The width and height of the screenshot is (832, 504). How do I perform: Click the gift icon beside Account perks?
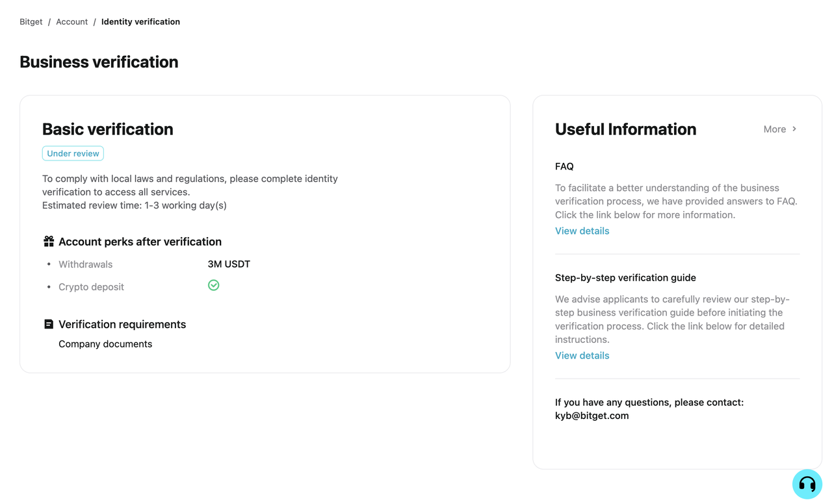click(49, 242)
